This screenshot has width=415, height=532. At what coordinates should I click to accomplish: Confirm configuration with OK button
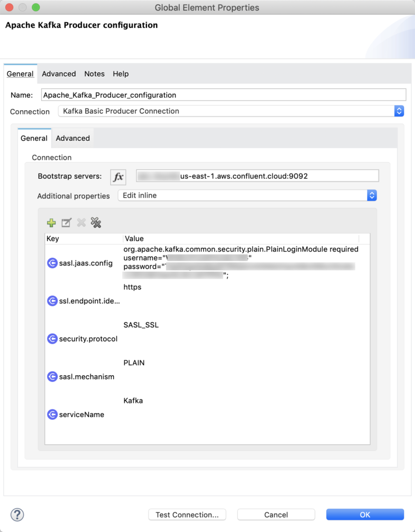coord(365,514)
